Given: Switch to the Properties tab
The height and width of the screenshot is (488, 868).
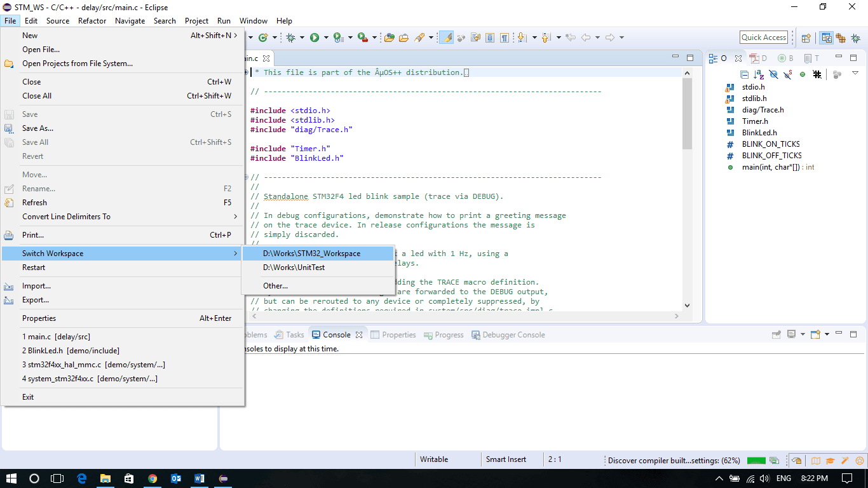Looking at the screenshot, I should [393, 335].
